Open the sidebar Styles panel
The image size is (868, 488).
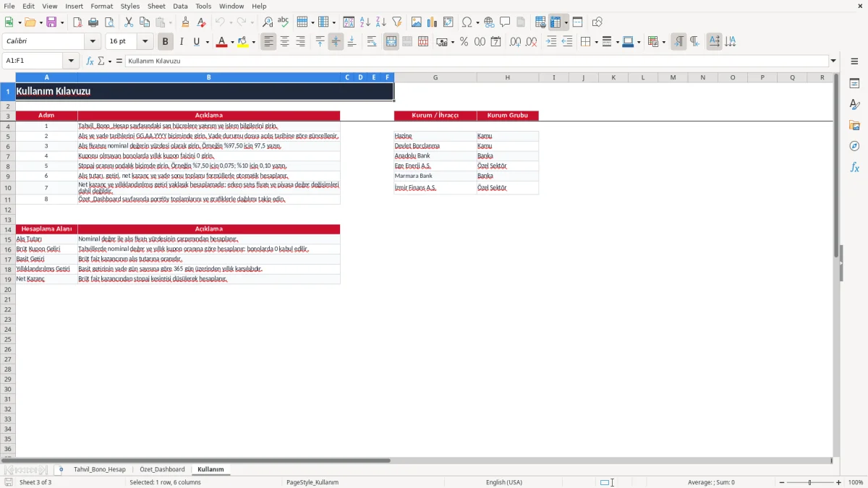(854, 105)
